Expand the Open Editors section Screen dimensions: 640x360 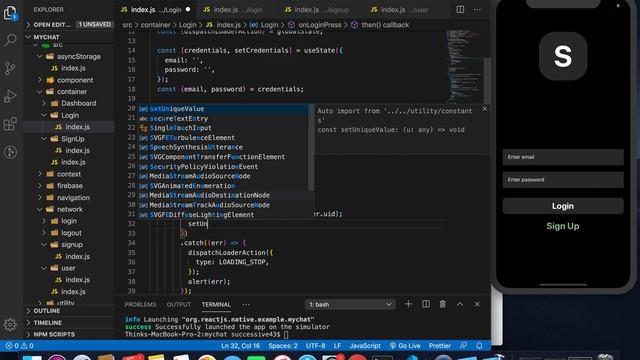tap(69, 24)
